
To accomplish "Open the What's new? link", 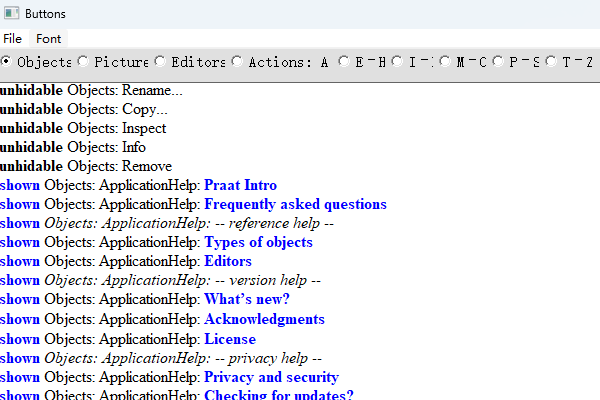I will point(247,299).
